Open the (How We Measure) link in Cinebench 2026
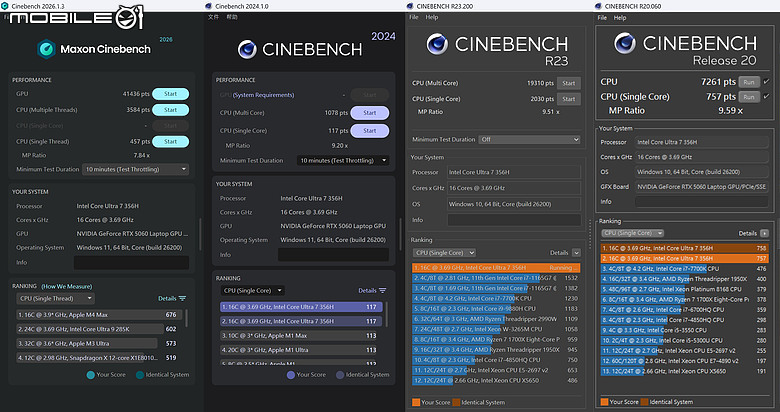 (67, 286)
